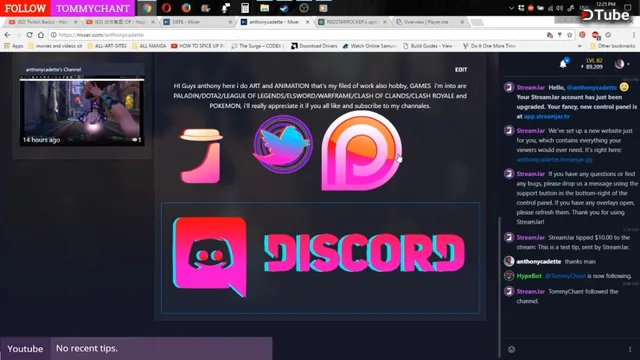The height and width of the screenshot is (360, 640).
Task: Open Watch Online Samurai bookmark
Action: (x=370, y=46)
